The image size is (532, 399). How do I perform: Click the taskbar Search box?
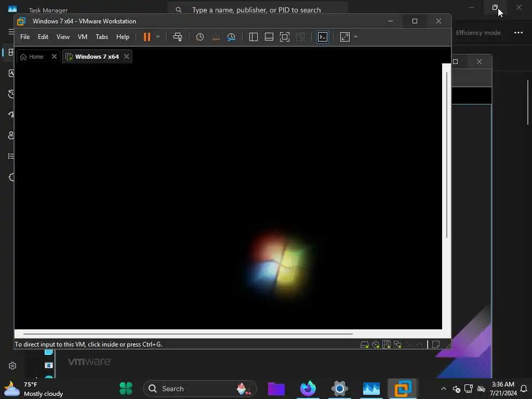[x=200, y=389]
